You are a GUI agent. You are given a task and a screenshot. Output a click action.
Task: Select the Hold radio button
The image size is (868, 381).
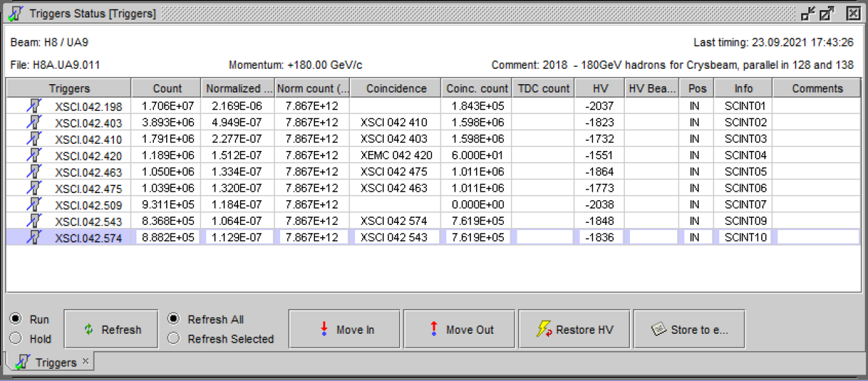point(15,338)
